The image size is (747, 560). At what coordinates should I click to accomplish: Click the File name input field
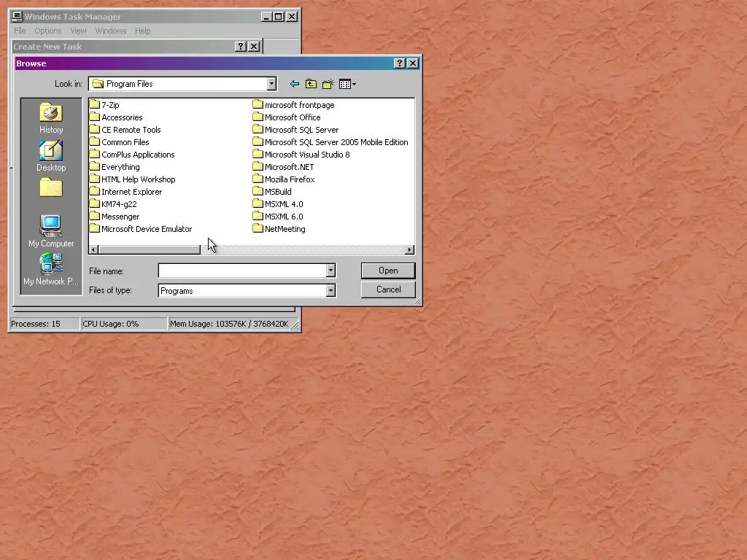[x=242, y=271]
